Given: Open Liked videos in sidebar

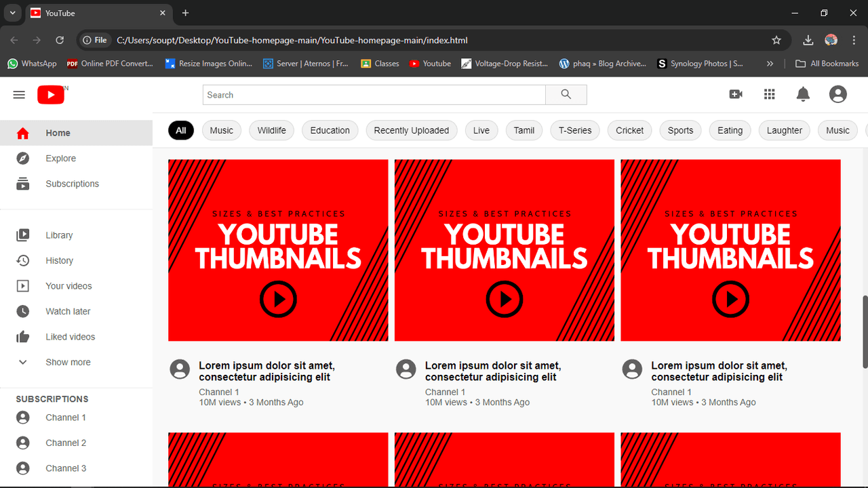Looking at the screenshot, I should [70, 337].
